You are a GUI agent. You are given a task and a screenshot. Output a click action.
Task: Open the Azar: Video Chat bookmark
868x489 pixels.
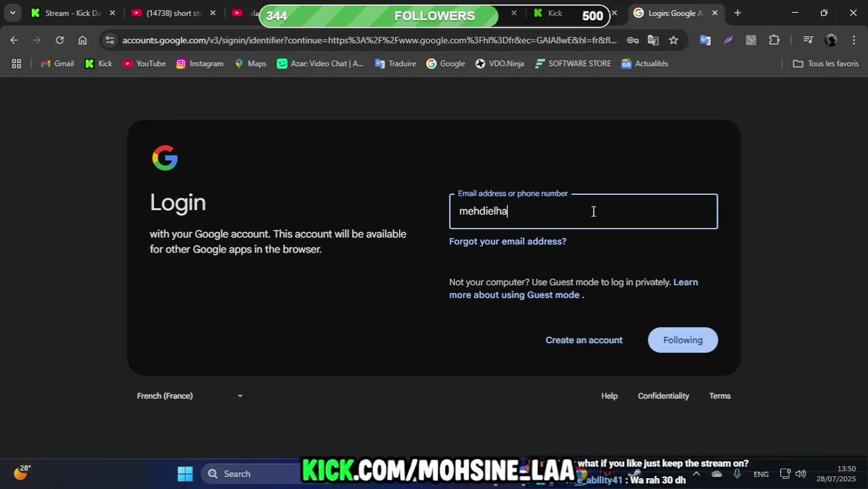tap(320, 63)
